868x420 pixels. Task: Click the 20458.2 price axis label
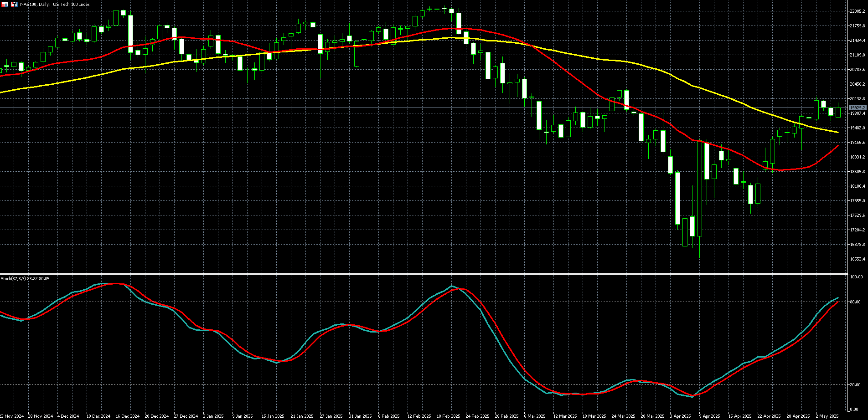[x=857, y=84]
